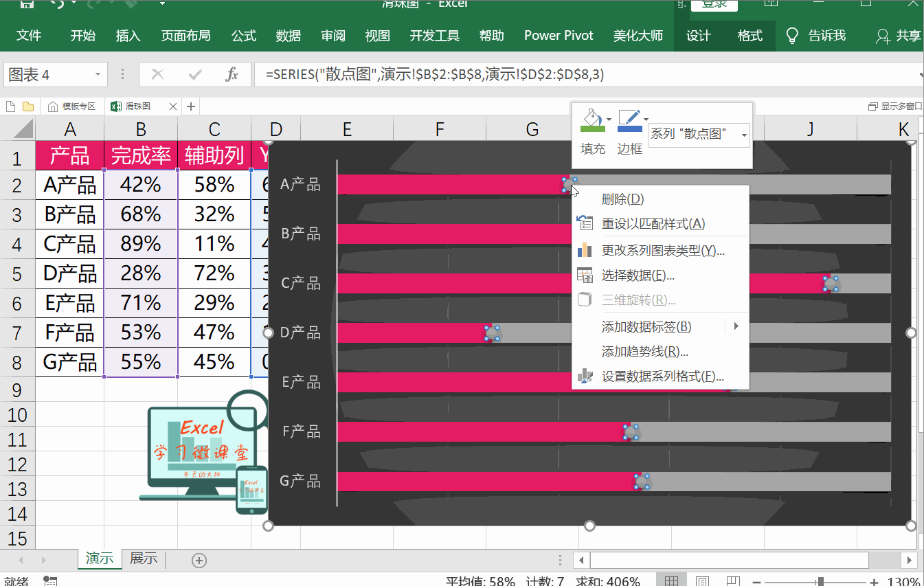
Task: Select 删除(D) in context menu
Action: point(660,199)
